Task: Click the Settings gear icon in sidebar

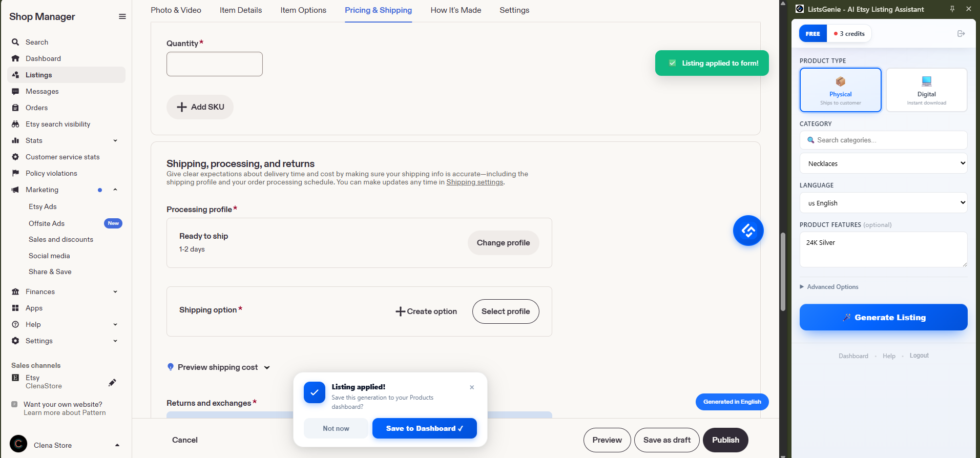Action: 15,341
